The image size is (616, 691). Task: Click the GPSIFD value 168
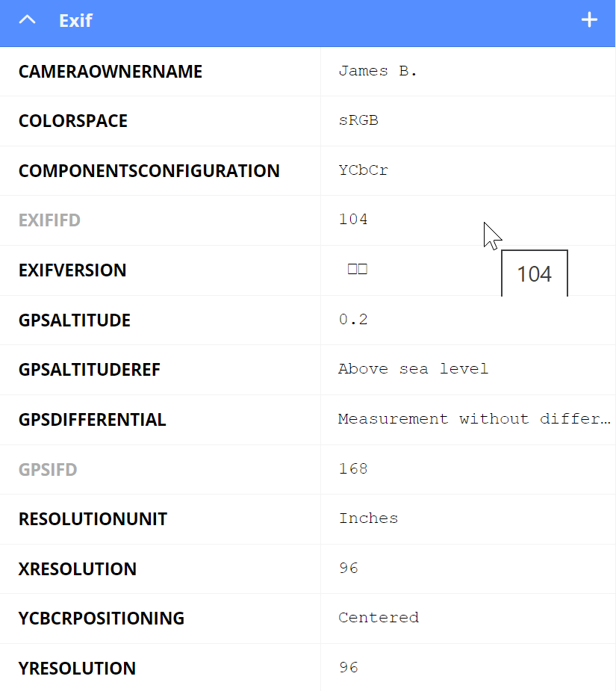352,468
